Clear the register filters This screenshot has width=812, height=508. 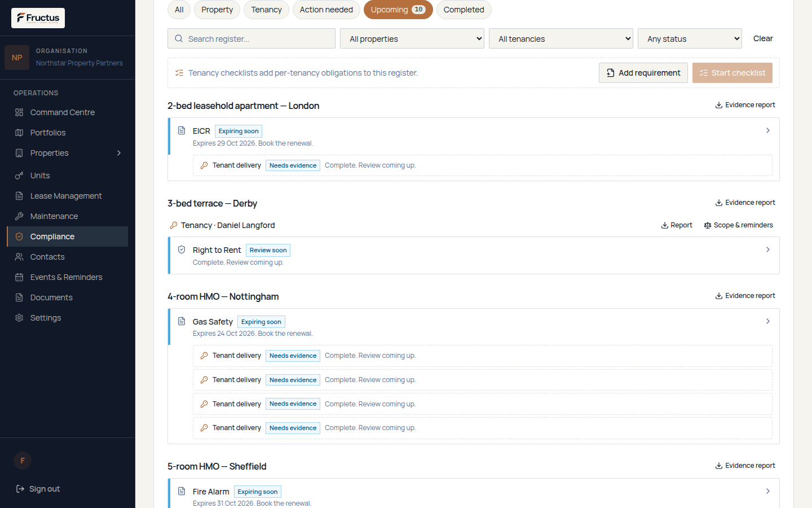coord(763,38)
